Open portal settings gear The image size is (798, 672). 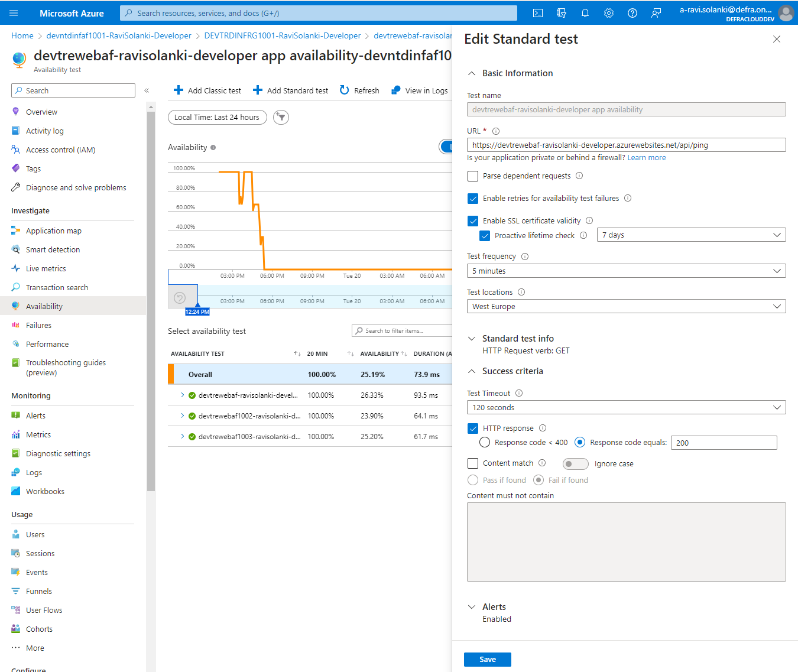pos(609,13)
